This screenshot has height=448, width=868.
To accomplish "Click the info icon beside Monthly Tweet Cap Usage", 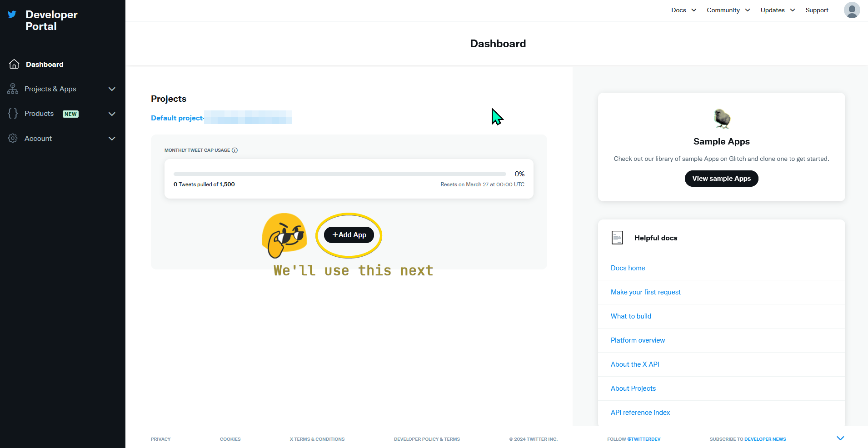I will (x=234, y=150).
